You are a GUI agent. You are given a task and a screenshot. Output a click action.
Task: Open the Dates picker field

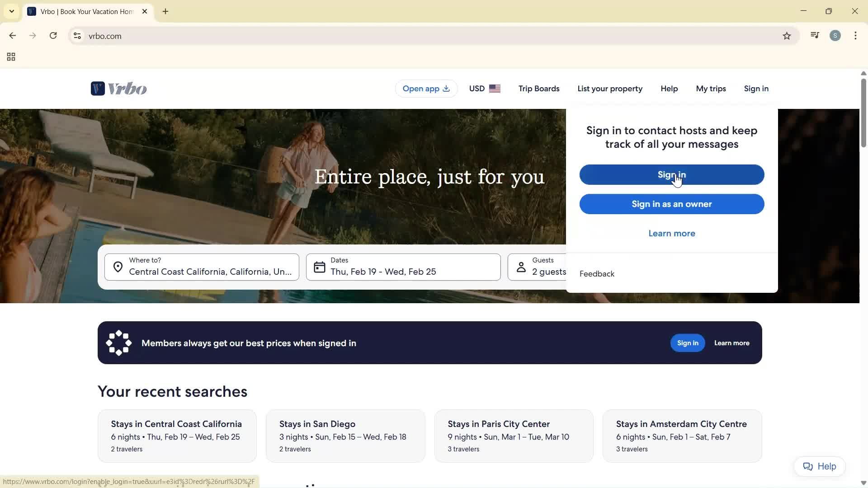point(403,267)
